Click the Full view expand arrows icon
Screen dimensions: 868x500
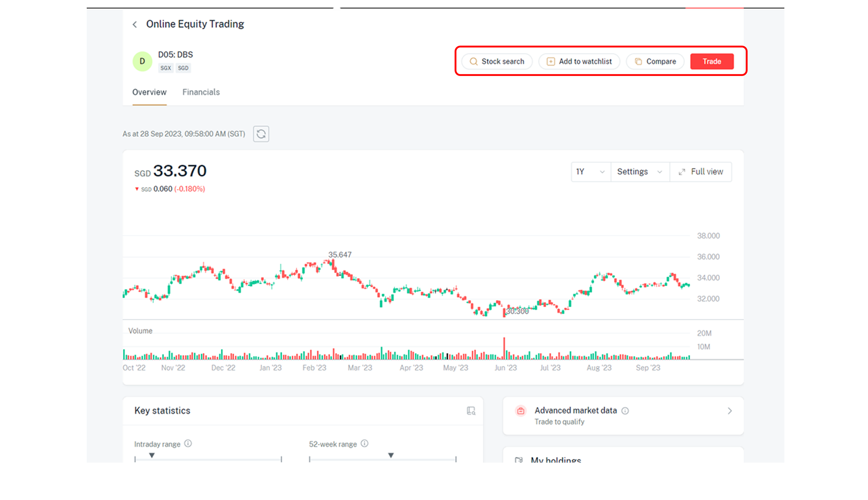(x=682, y=172)
